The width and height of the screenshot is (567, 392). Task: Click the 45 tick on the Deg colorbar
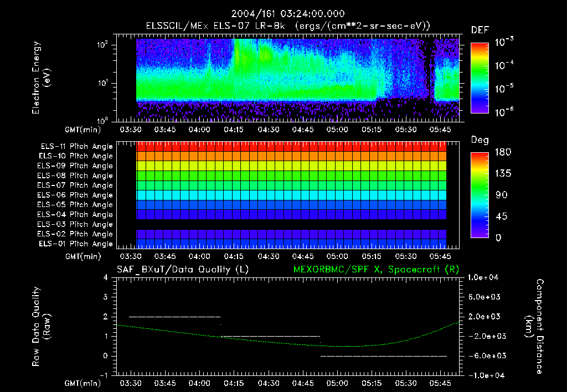pyautogui.click(x=502, y=216)
